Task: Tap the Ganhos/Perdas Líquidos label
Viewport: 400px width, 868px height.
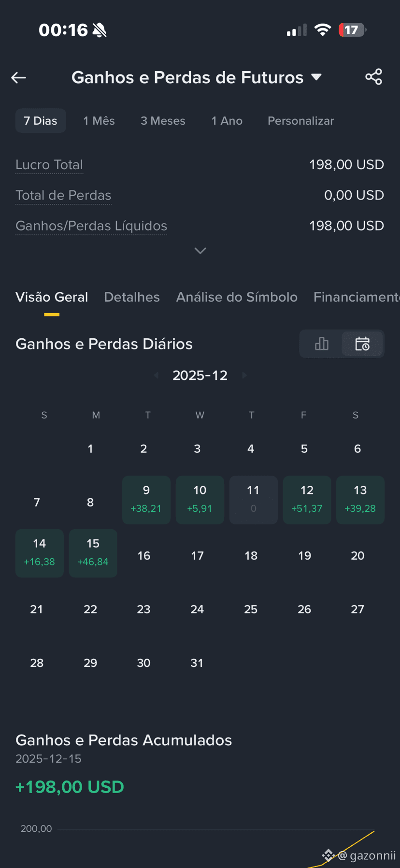Action: coord(91,226)
